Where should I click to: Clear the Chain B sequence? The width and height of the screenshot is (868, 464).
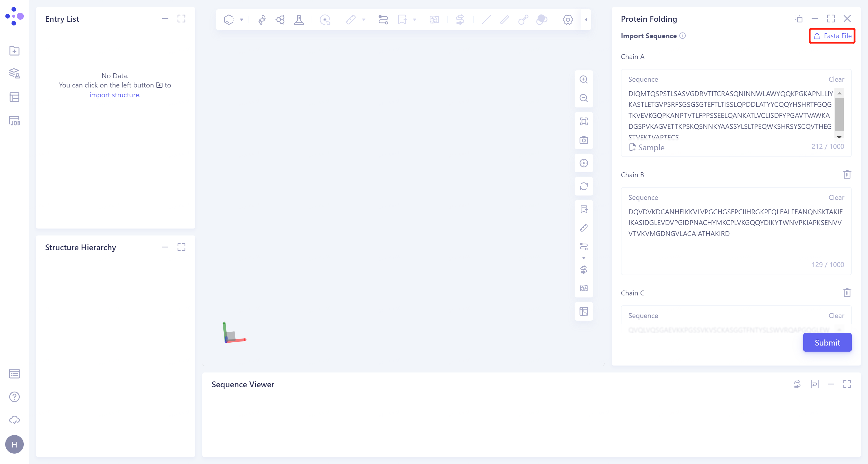point(837,197)
